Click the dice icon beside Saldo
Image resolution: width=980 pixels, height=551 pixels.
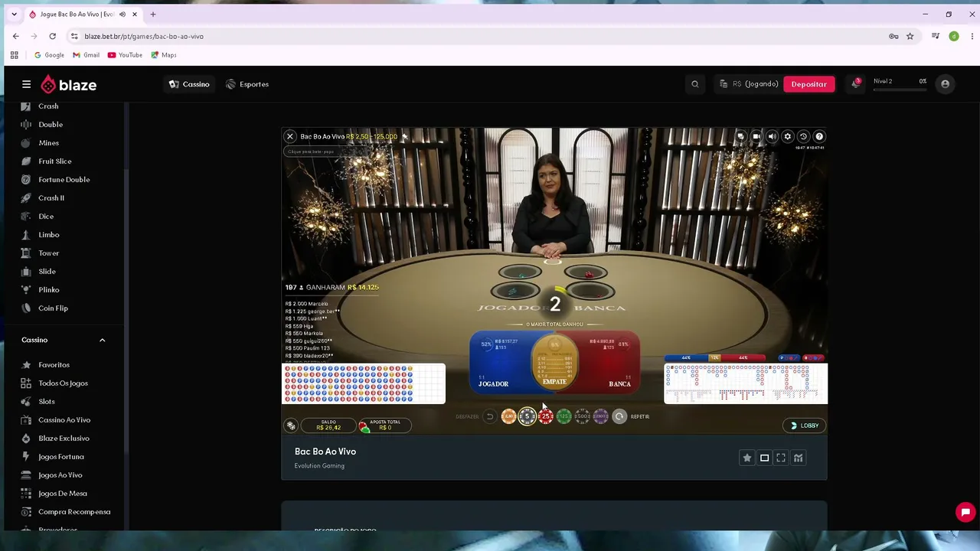[291, 425]
